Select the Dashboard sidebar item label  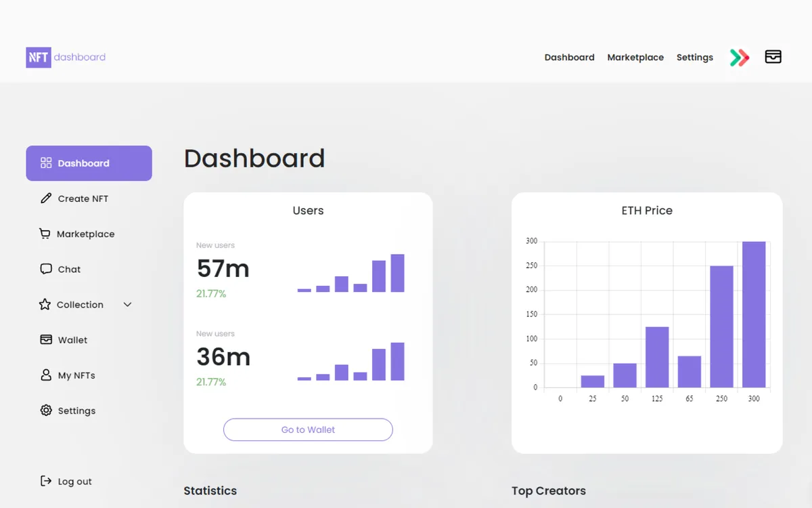(x=84, y=163)
